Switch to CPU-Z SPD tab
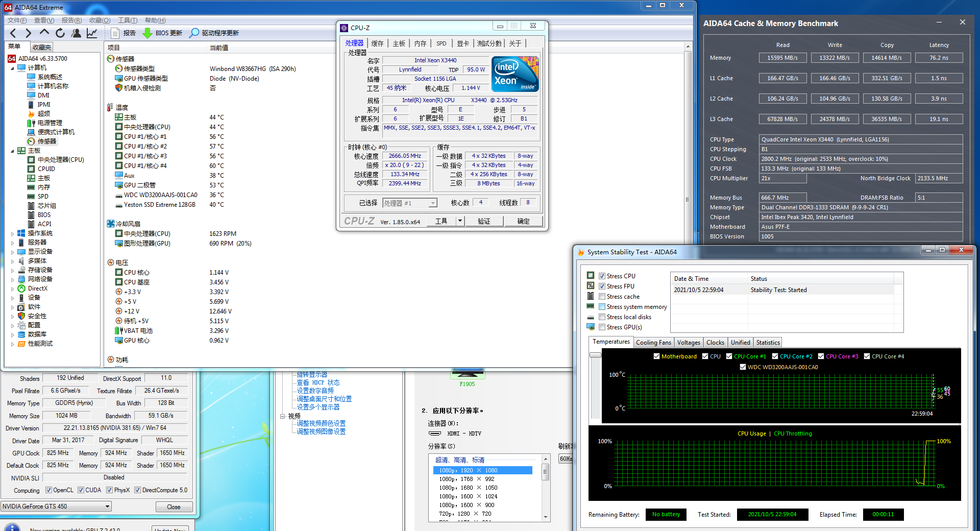Screen dimensions: 980x531 point(442,43)
